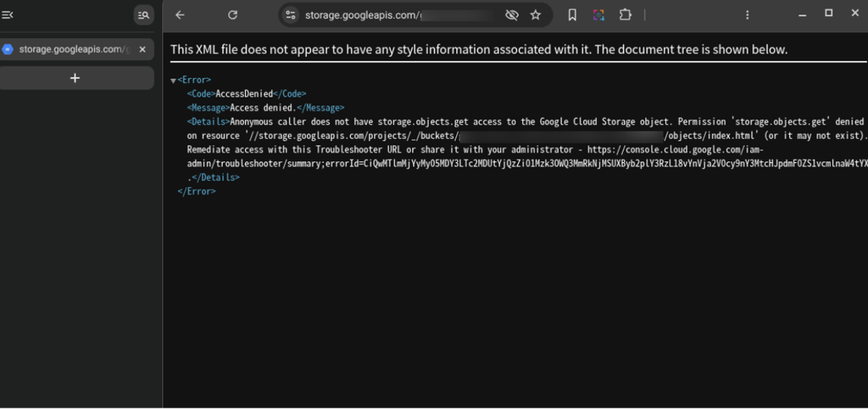The width and height of the screenshot is (868, 409).
Task: Click the 'Access denied.' message text
Action: coord(264,108)
